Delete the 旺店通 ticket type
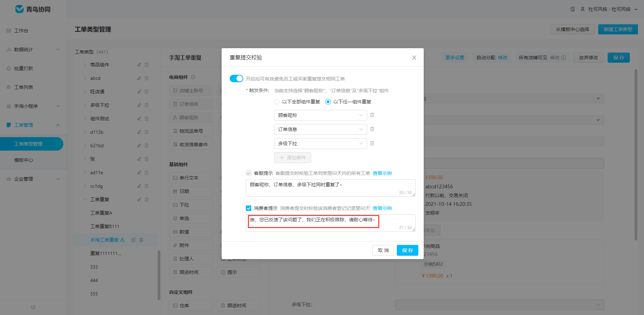 (147, 92)
